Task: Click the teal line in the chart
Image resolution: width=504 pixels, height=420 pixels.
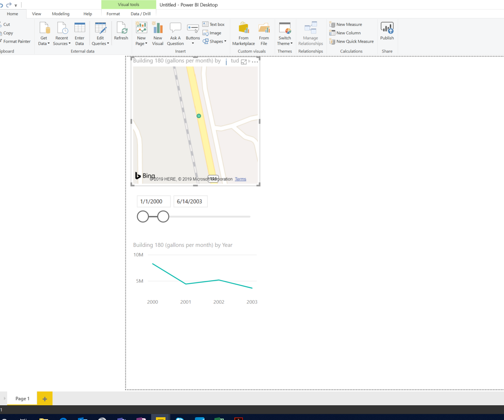Action: click(x=202, y=282)
